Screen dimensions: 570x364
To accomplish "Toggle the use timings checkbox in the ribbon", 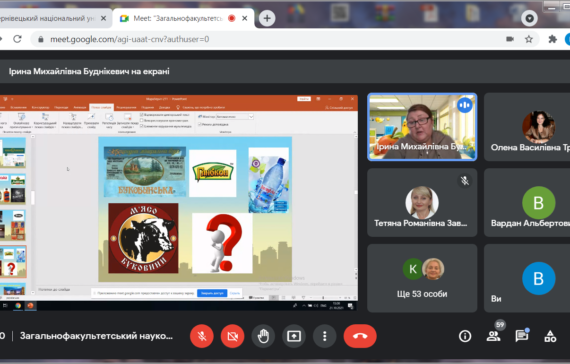I will [142, 120].
